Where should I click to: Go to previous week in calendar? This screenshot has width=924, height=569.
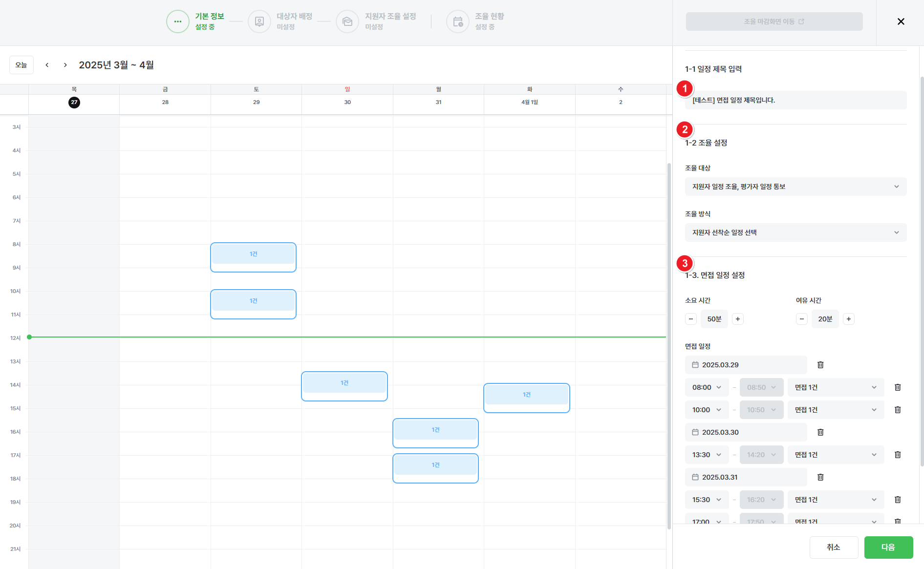click(47, 65)
